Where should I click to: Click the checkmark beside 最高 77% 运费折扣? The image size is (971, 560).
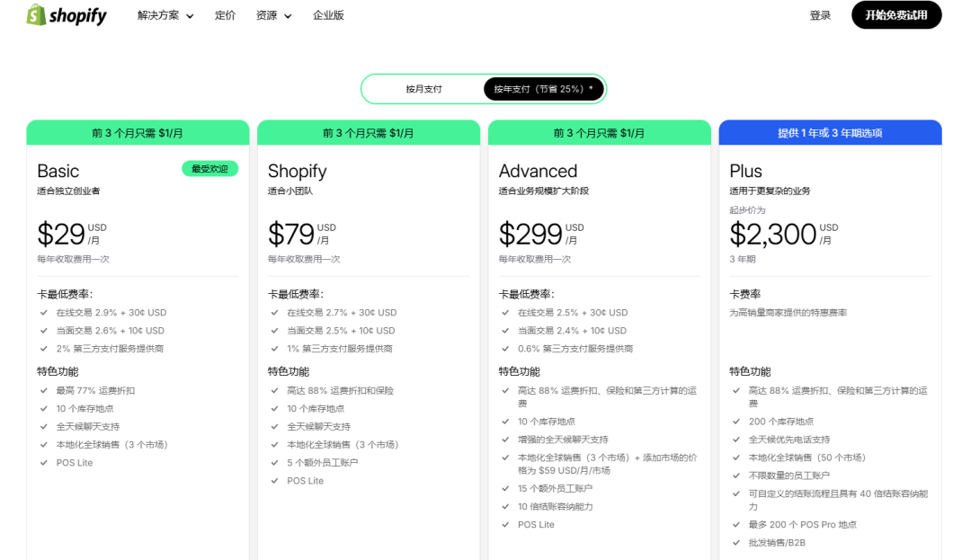[44, 391]
